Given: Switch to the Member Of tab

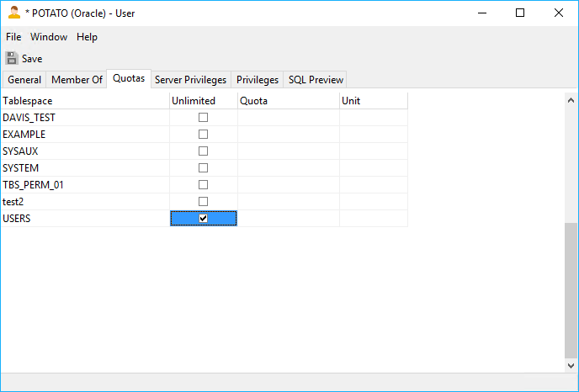Looking at the screenshot, I should [x=77, y=80].
